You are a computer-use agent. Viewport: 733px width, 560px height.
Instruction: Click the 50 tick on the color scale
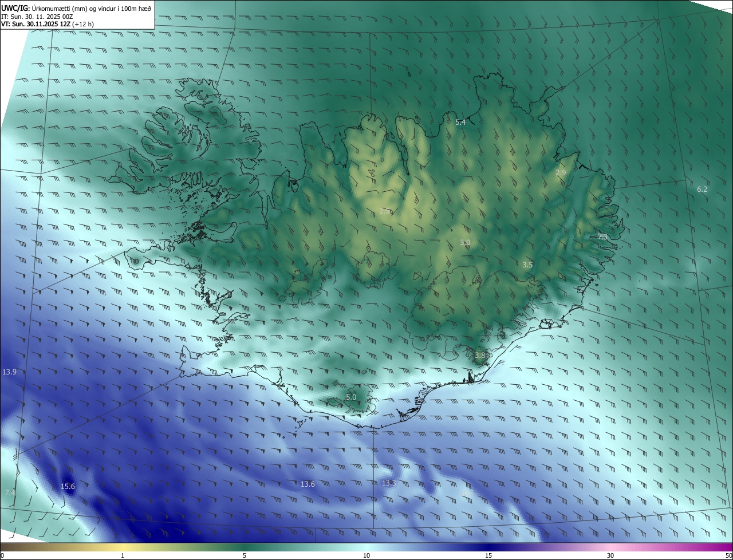click(x=728, y=555)
